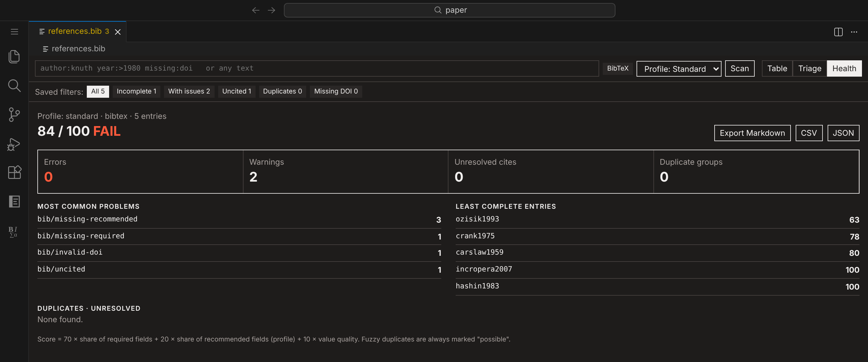Viewport: 868px width, 362px height.
Task: Open the Search sidebar icon
Action: [x=14, y=86]
